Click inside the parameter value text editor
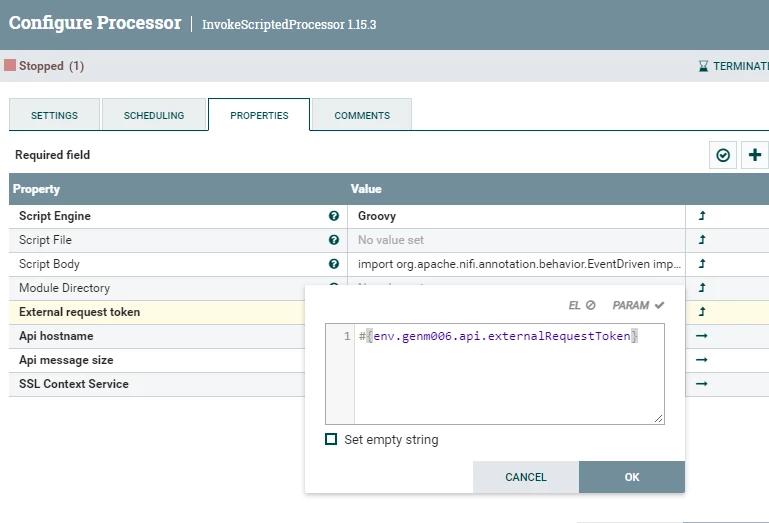Image resolution: width=769 pixels, height=523 pixels. coord(509,374)
